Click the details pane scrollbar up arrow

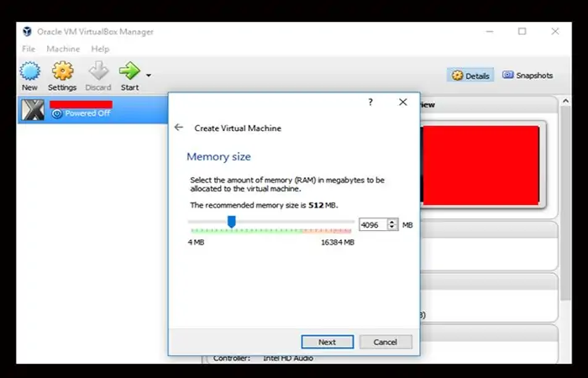565,102
